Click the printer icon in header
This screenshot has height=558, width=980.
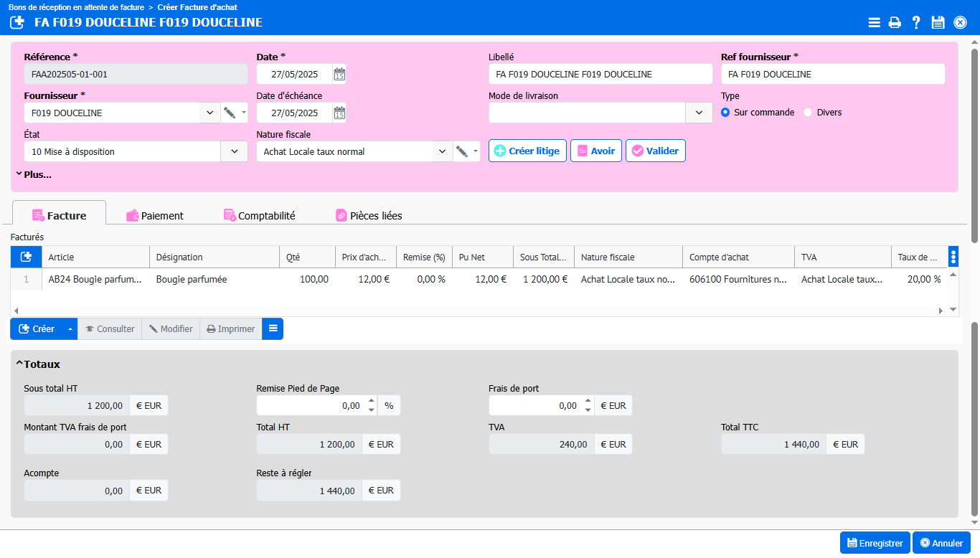tap(895, 22)
